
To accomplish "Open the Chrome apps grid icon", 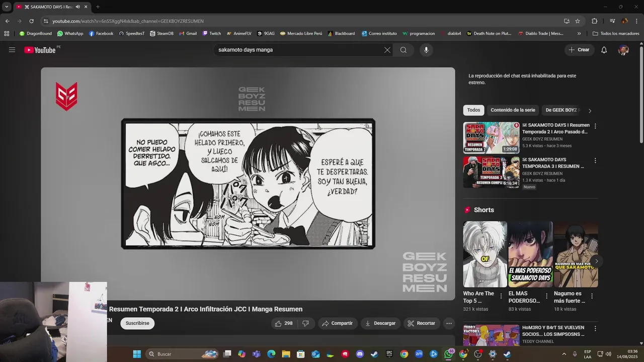I will 7,34.
